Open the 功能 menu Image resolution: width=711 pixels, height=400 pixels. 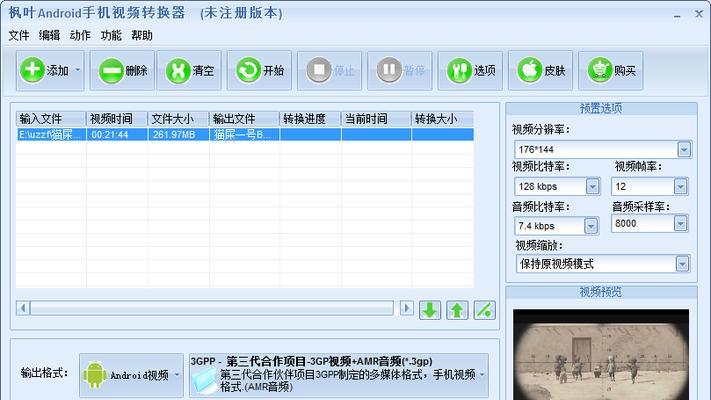(x=111, y=35)
